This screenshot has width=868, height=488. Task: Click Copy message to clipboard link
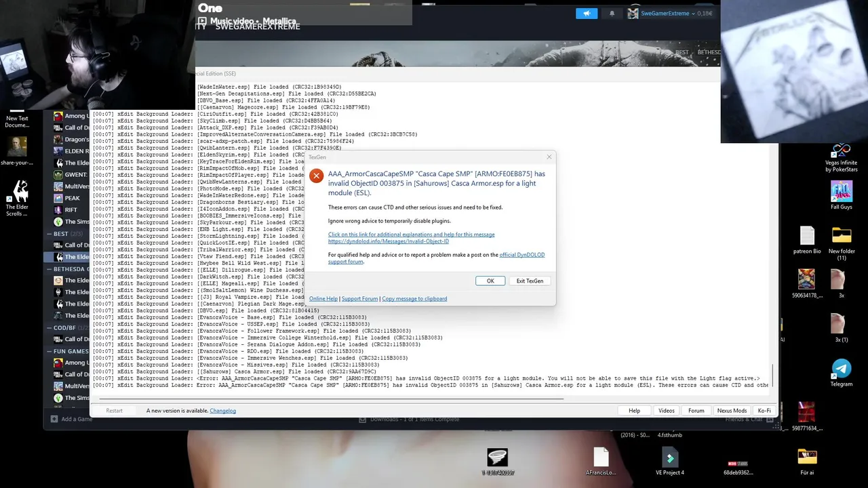tap(414, 298)
